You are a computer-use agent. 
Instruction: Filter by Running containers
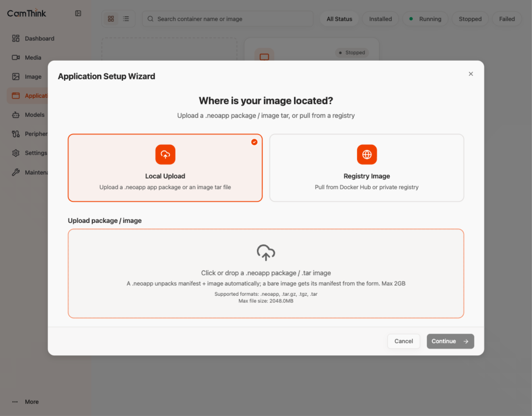(425, 19)
